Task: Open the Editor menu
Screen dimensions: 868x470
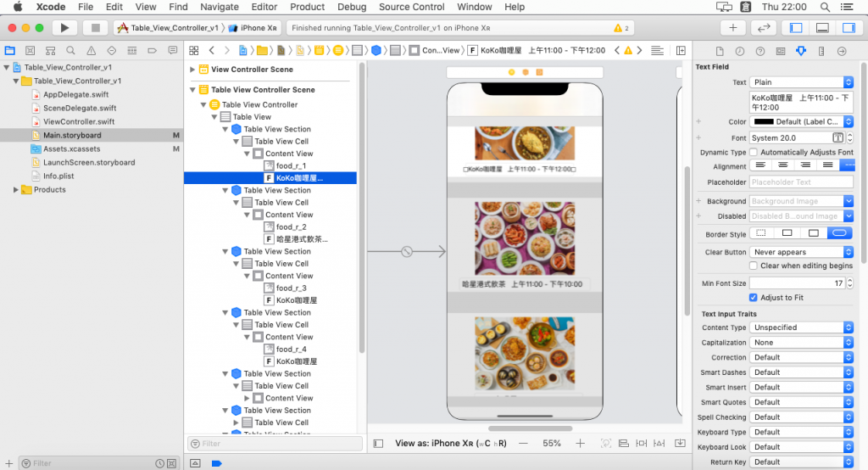Action: [x=264, y=7]
